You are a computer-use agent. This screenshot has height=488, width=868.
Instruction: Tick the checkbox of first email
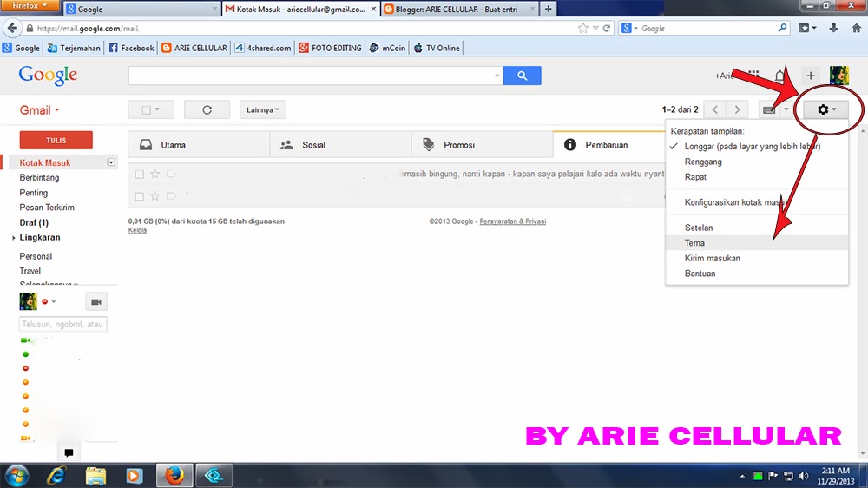[x=140, y=174]
